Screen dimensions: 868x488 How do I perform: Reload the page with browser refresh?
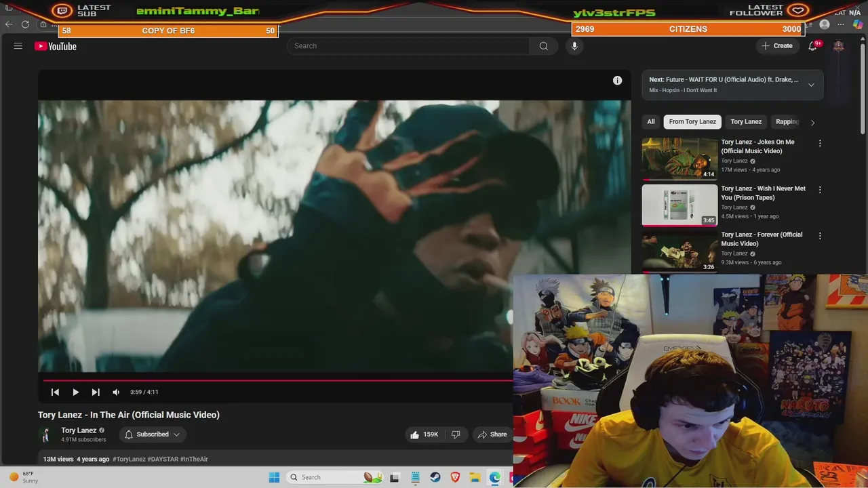pos(25,24)
